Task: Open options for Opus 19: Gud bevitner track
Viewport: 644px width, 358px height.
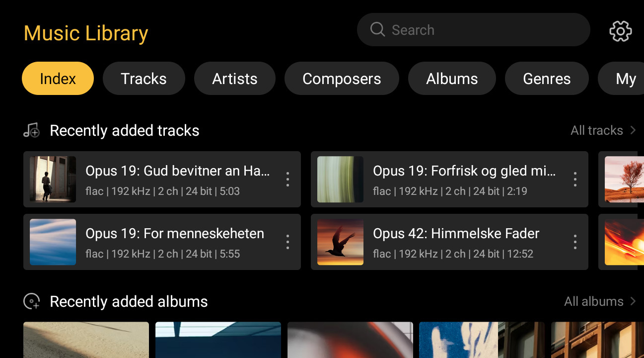Action: click(287, 179)
